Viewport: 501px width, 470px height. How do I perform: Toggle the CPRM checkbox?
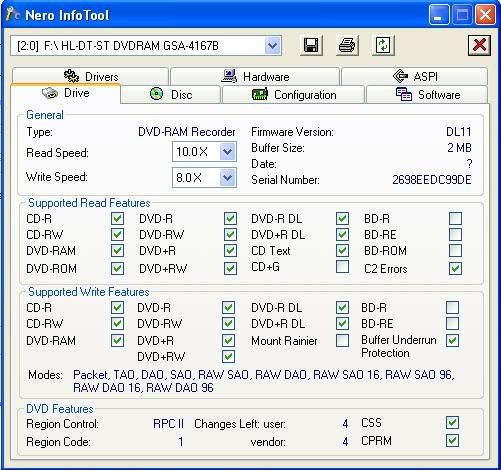click(452, 441)
